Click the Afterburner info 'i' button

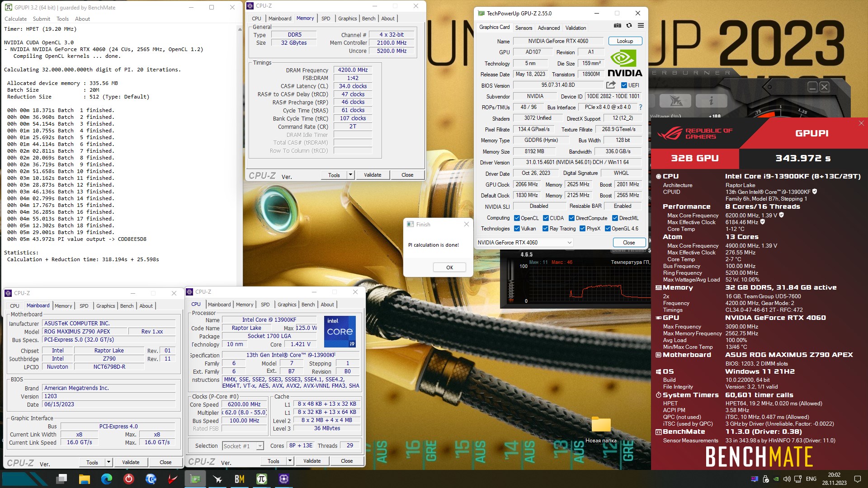(711, 101)
